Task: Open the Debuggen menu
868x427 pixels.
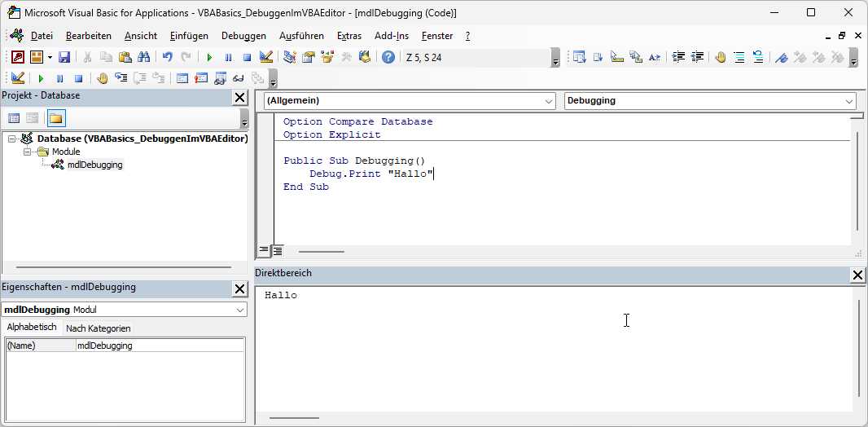Action: click(x=243, y=36)
